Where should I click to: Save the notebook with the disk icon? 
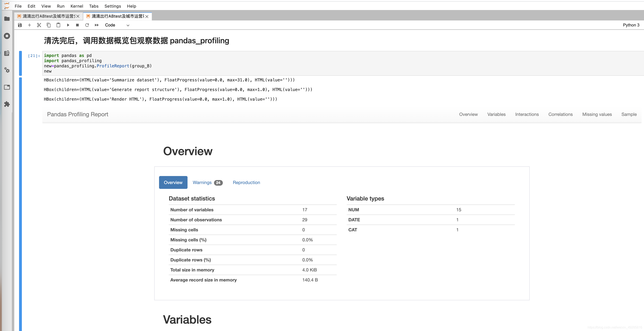[20, 25]
